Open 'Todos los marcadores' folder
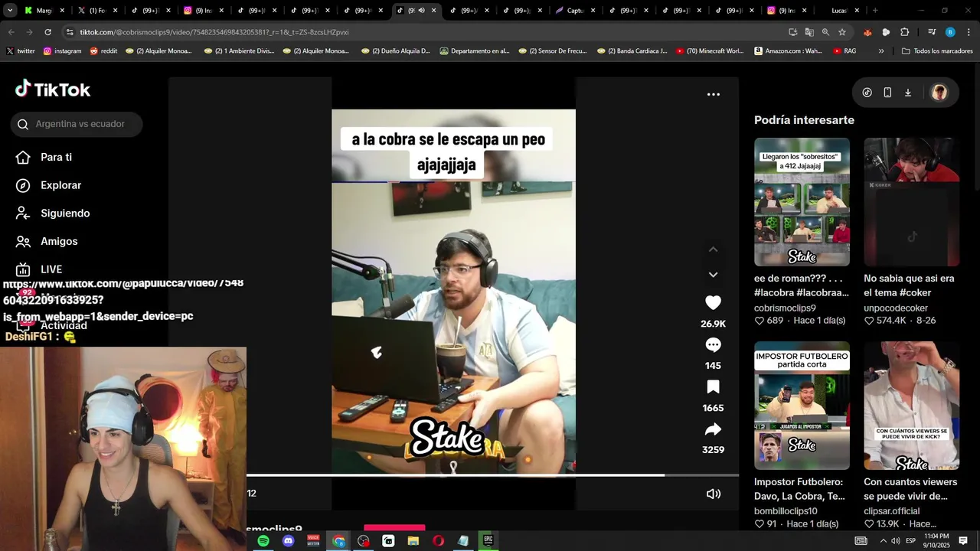 pyautogui.click(x=937, y=51)
